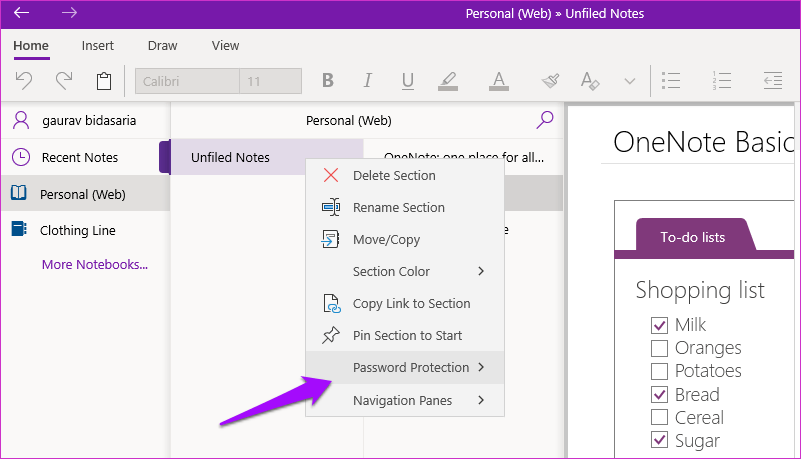801x459 pixels.
Task: Insert a bulleted list
Action: click(671, 81)
